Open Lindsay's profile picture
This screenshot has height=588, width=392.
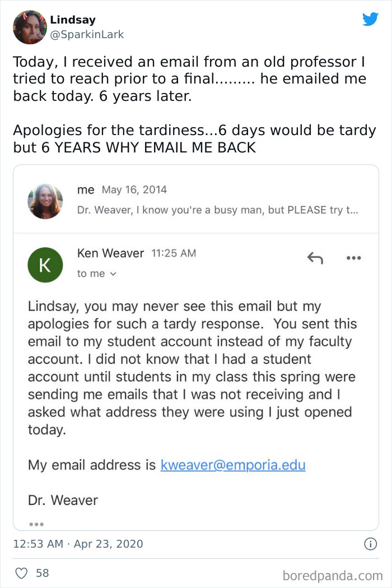[x=30, y=27]
